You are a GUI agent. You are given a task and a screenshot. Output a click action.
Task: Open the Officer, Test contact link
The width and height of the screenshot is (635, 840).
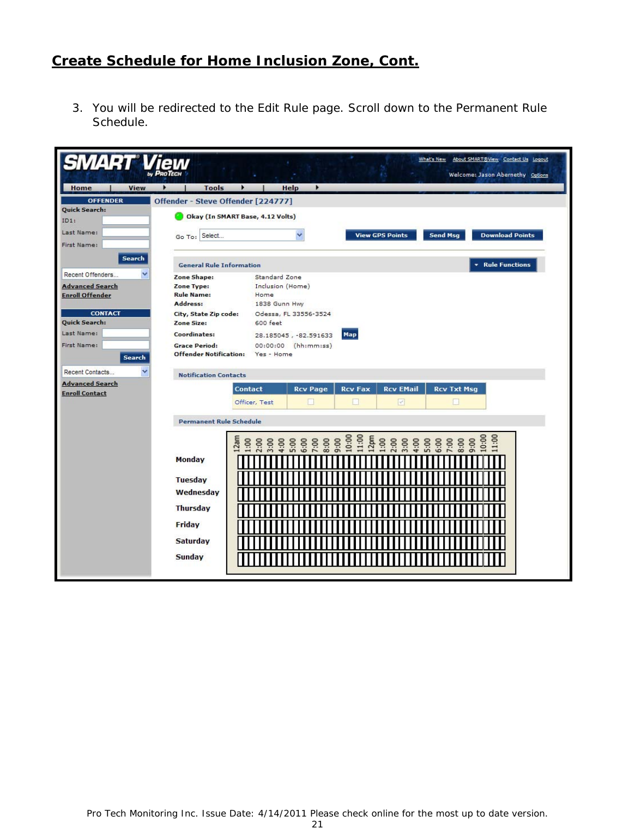[x=254, y=403]
